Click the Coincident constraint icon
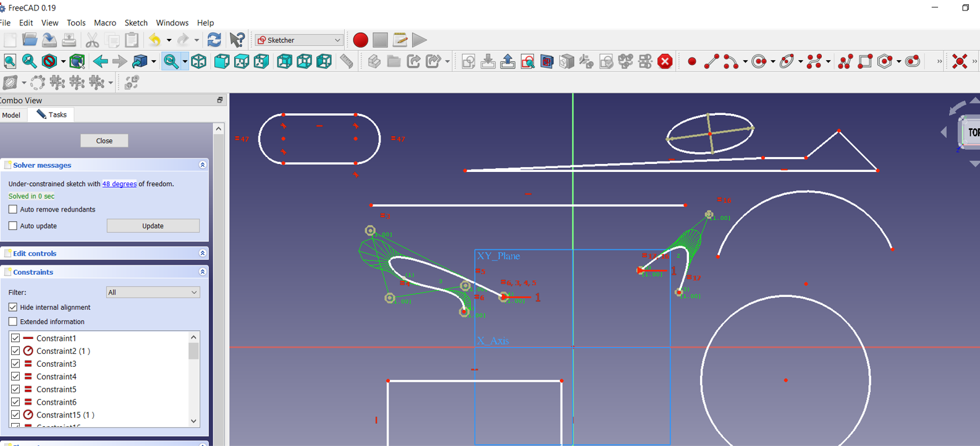Screen dimensions: 980x446 click(x=959, y=61)
